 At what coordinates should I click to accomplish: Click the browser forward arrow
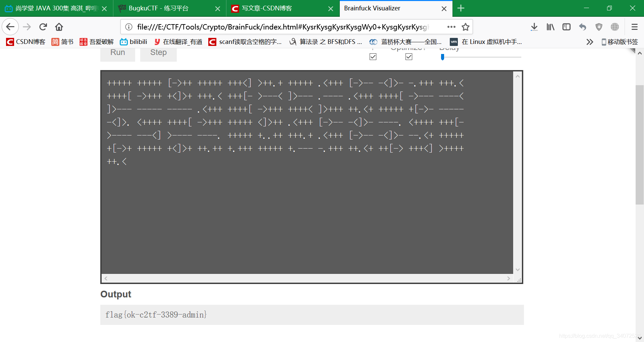[27, 27]
